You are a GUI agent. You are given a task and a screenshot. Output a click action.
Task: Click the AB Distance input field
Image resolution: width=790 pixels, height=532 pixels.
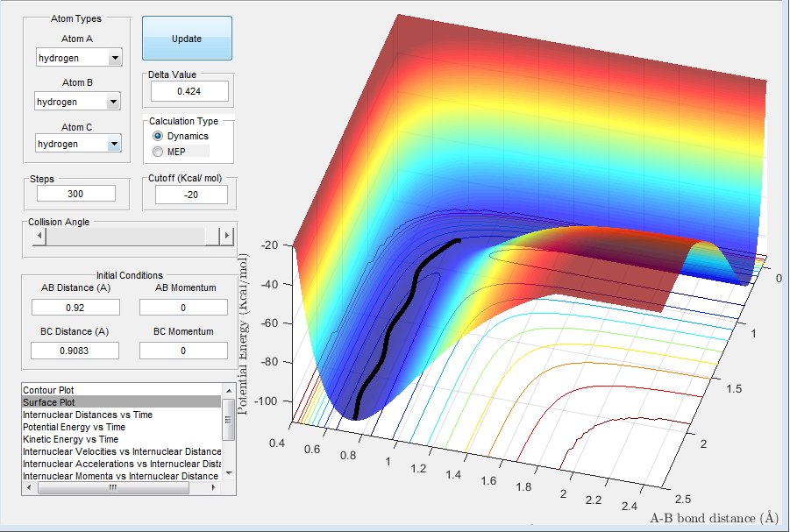coord(75,308)
